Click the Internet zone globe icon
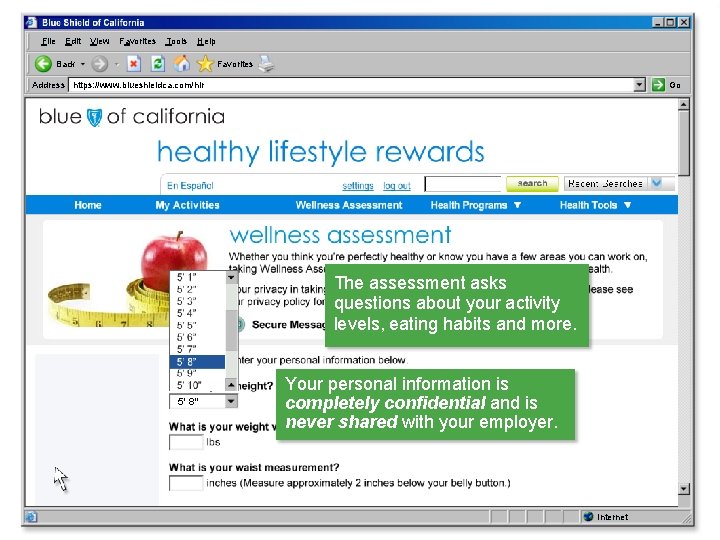The width and height of the screenshot is (720, 540). [x=588, y=517]
